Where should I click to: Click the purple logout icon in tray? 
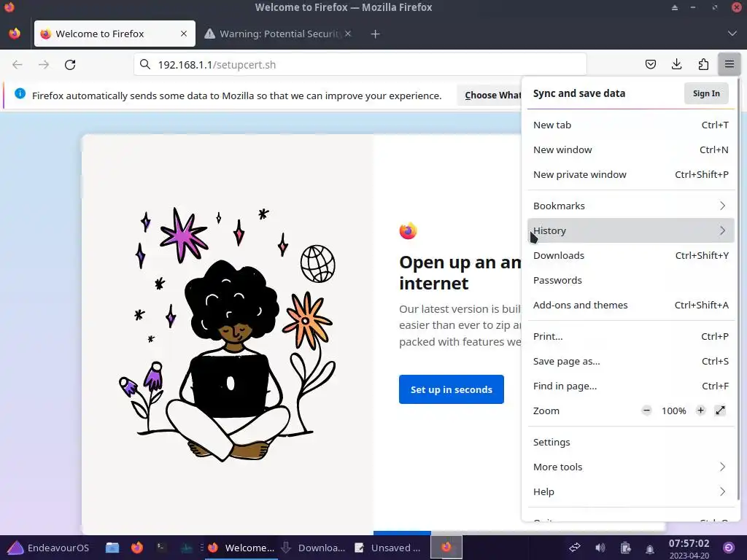point(729,548)
